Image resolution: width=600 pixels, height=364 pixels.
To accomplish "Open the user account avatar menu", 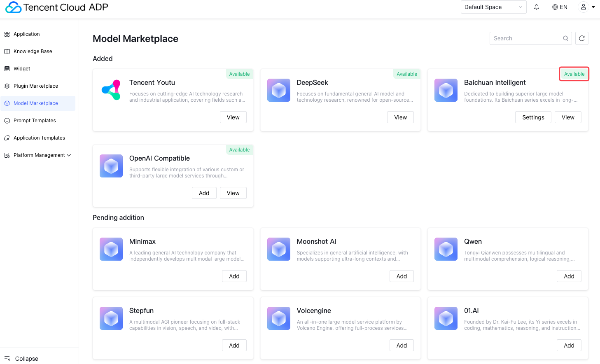I will pos(584,7).
